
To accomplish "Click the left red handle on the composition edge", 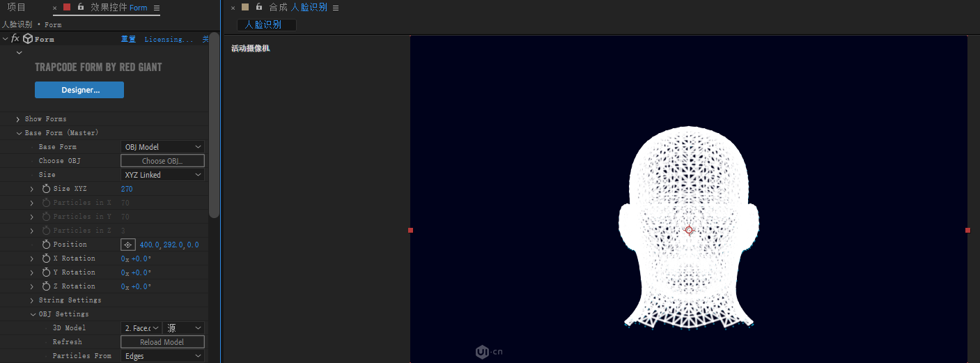I will click(411, 230).
